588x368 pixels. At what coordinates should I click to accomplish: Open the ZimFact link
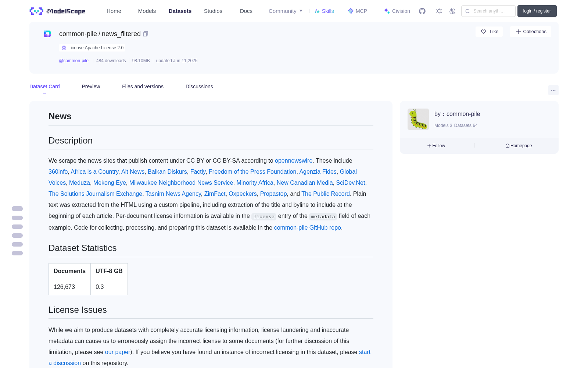pos(215,194)
